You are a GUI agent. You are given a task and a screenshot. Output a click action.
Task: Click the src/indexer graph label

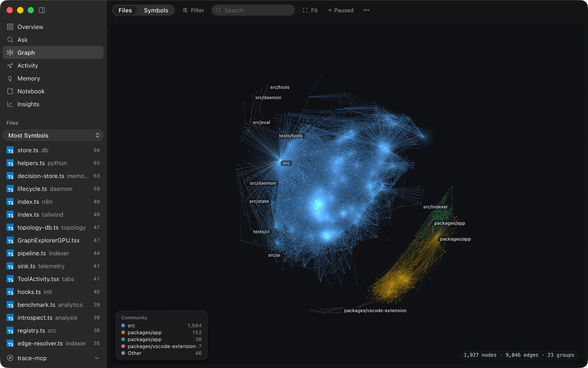coord(435,207)
